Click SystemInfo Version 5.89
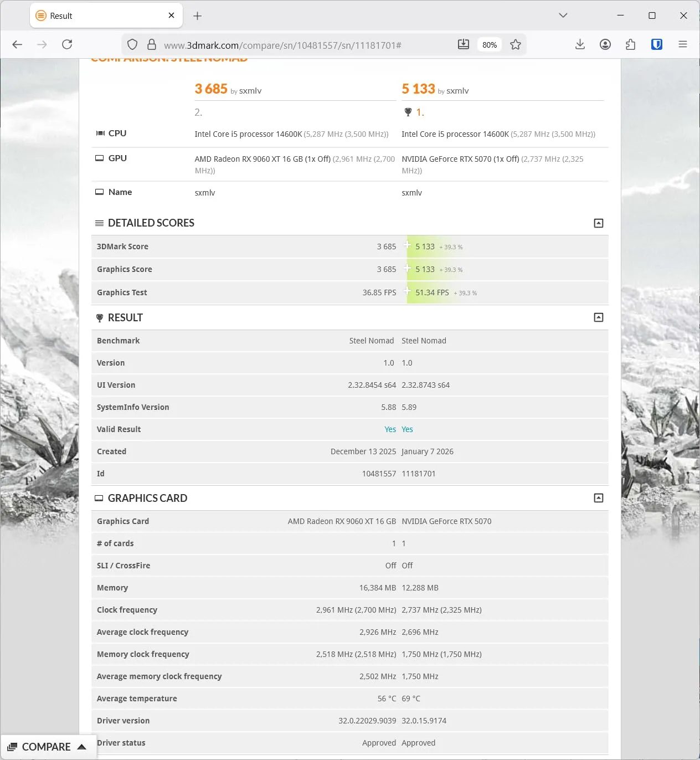This screenshot has height=760, width=700. point(409,407)
